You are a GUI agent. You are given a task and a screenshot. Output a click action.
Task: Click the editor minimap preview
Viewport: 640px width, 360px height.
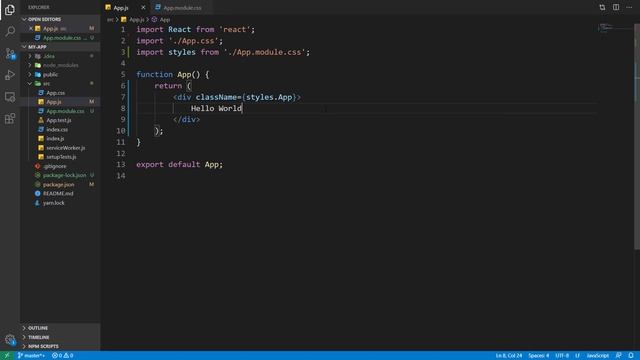[616, 28]
